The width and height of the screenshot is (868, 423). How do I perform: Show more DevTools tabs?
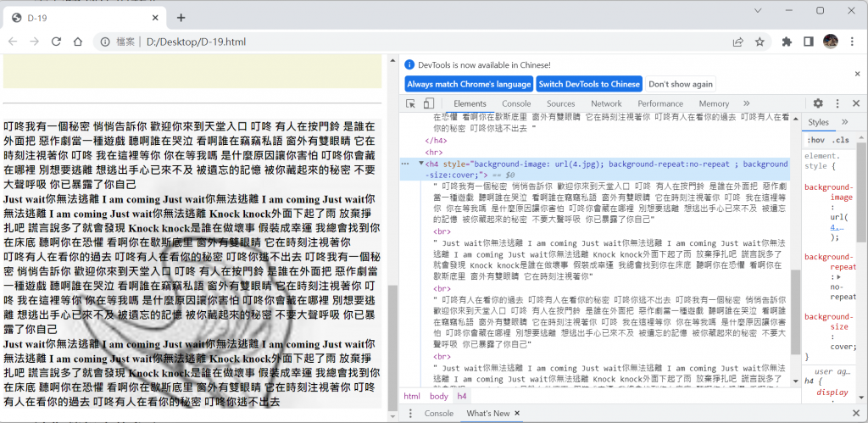coord(746,103)
